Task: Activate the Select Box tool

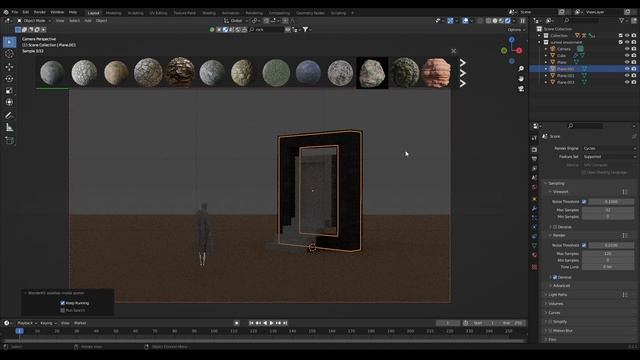Action: coord(9,42)
